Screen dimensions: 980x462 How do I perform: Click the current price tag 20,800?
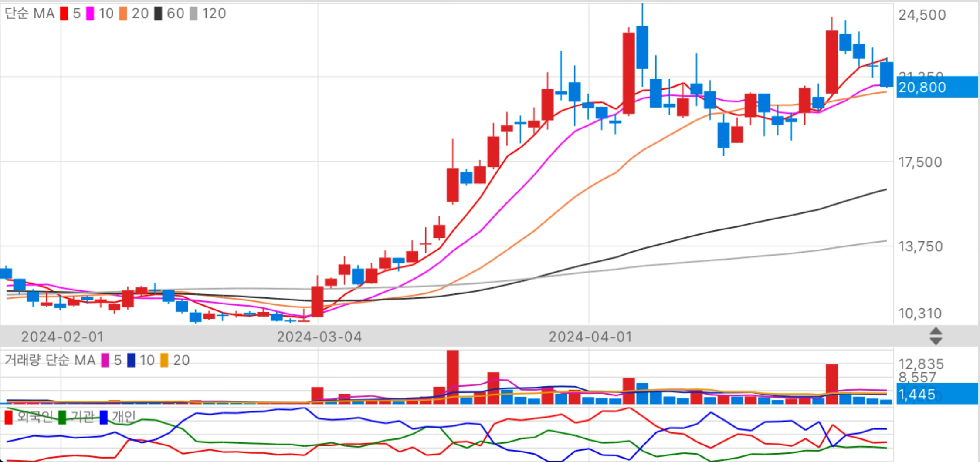[x=937, y=87]
